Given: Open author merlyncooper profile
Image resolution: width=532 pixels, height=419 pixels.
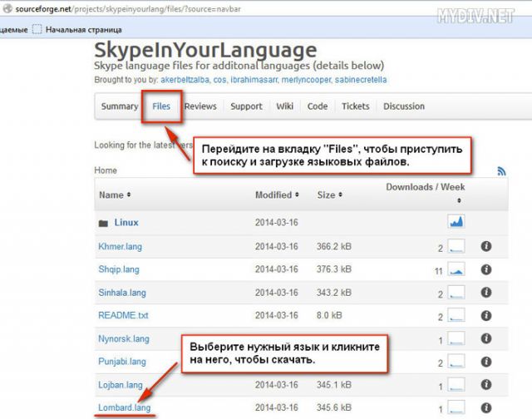Looking at the screenshot, I should 307,80.
